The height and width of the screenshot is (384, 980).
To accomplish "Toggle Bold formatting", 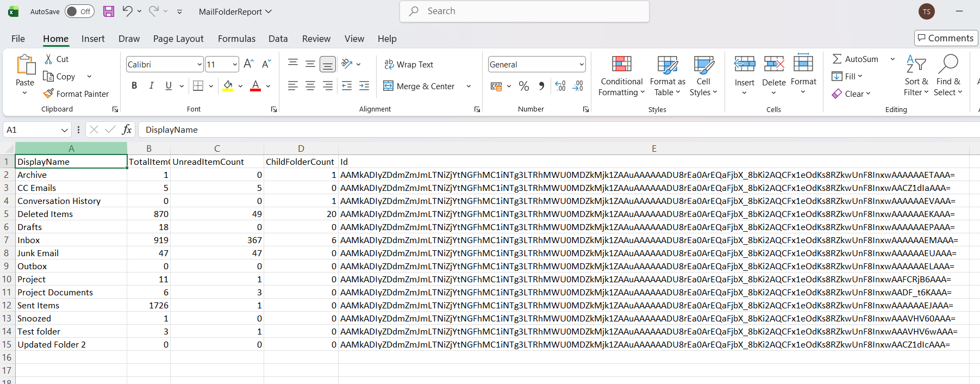I will coord(134,85).
